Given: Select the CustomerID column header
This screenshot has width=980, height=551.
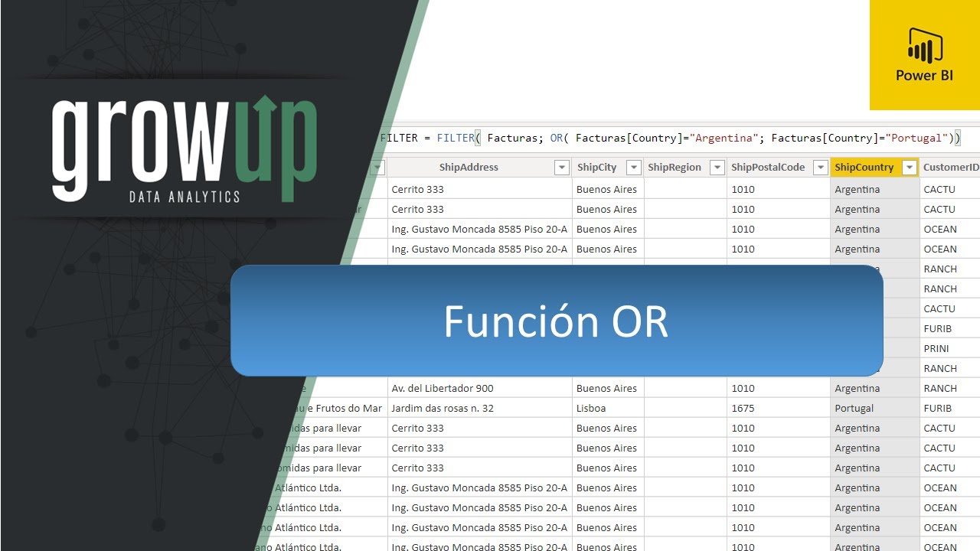Looking at the screenshot, I should [950, 168].
